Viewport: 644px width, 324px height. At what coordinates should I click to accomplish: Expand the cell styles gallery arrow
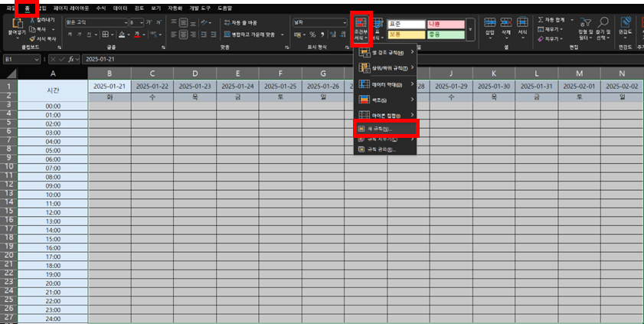click(x=470, y=30)
